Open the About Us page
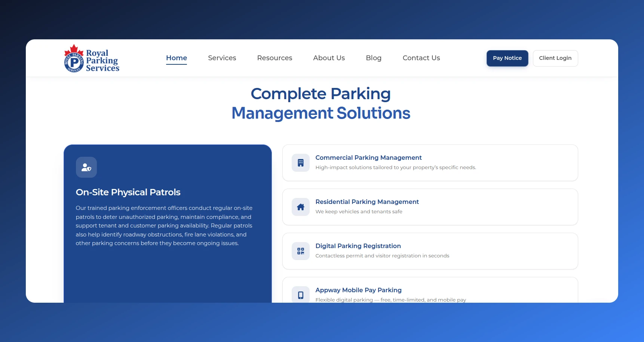This screenshot has width=644, height=342. coord(329,58)
